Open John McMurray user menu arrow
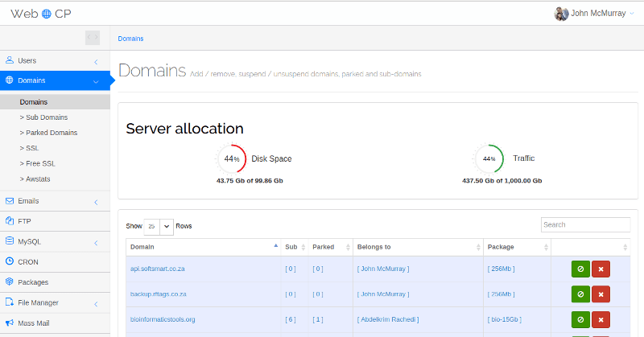 click(x=632, y=14)
